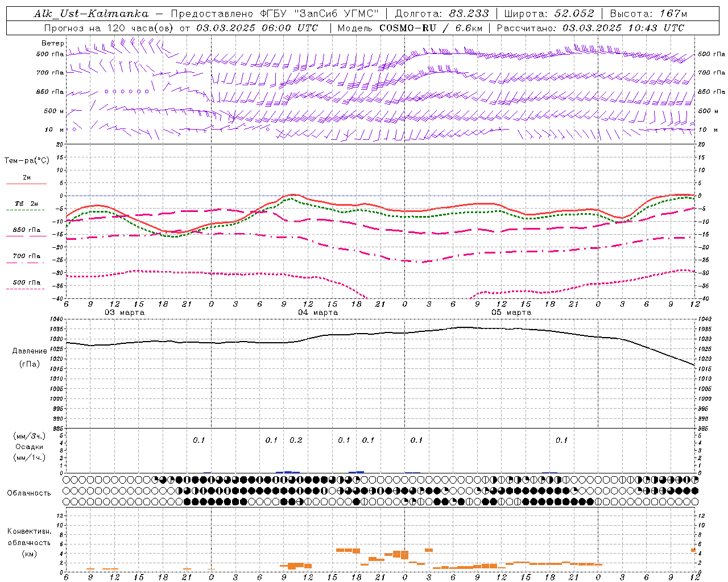This screenshot has width=728, height=582.
Task: Click the (км) convective cloud unit label
Action: tap(29, 554)
